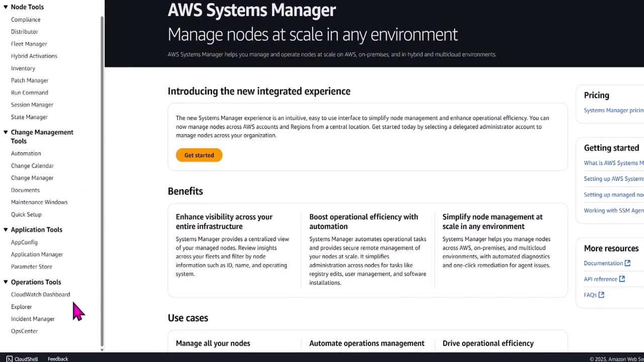Image resolution: width=644 pixels, height=362 pixels.
Task: Select Parameter Store from the navigation
Action: point(31,266)
